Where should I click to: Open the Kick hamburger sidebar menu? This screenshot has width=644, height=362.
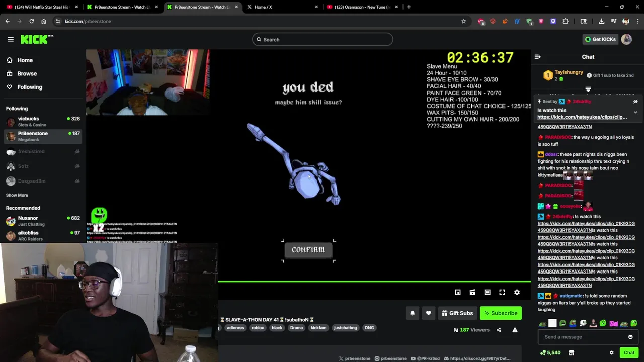click(x=11, y=39)
